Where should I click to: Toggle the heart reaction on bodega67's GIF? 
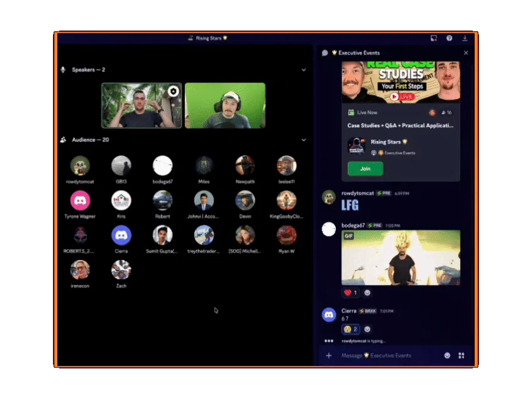pos(351,293)
